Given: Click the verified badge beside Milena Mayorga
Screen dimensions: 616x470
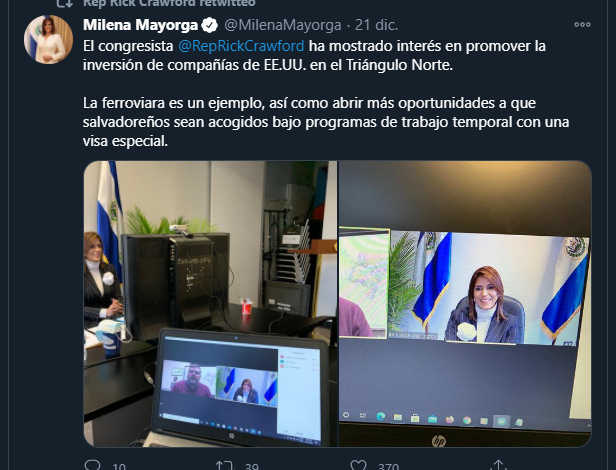Looking at the screenshot, I should [x=209, y=25].
